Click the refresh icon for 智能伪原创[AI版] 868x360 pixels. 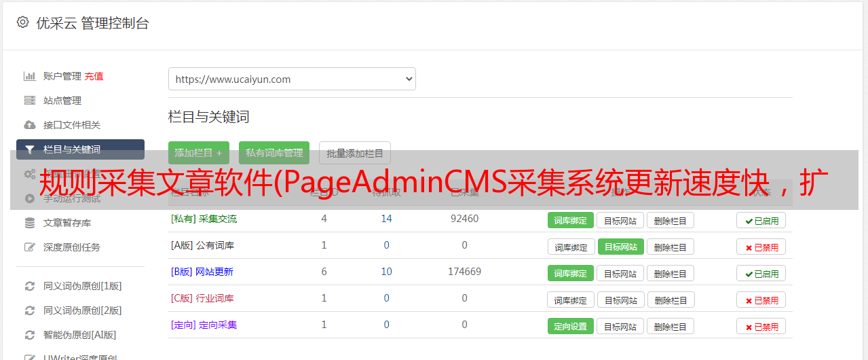[29, 335]
